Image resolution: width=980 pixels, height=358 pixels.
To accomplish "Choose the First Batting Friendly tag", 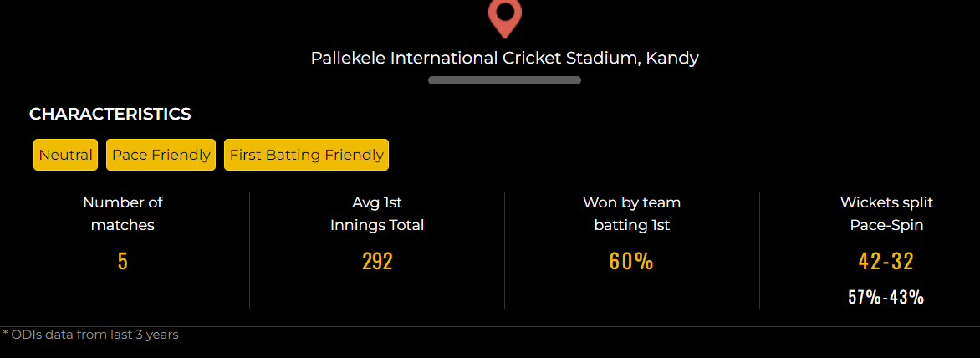I will tap(307, 155).
